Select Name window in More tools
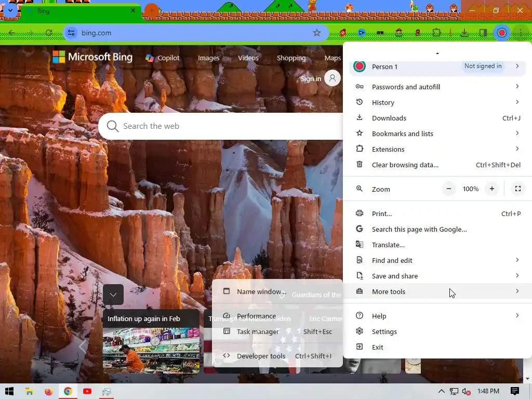This screenshot has height=399, width=532. pyautogui.click(x=277, y=292)
